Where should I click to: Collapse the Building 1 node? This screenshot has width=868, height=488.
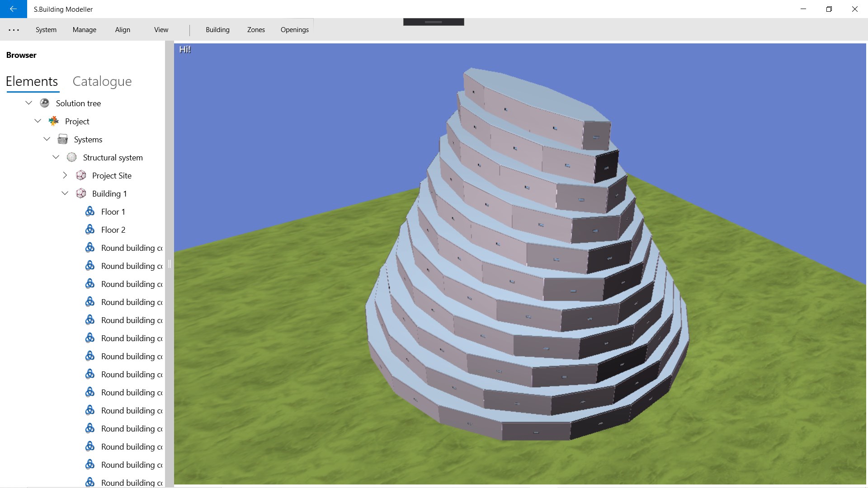pyautogui.click(x=65, y=193)
